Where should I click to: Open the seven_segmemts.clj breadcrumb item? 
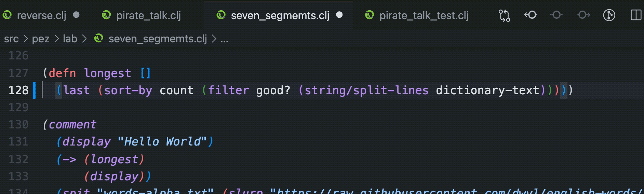(x=158, y=39)
